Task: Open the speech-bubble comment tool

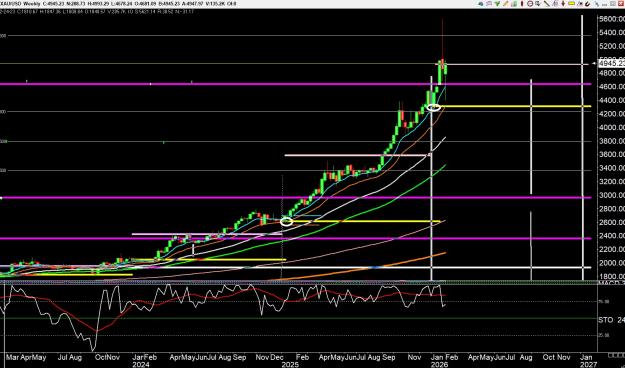Action: (x=489, y=4)
